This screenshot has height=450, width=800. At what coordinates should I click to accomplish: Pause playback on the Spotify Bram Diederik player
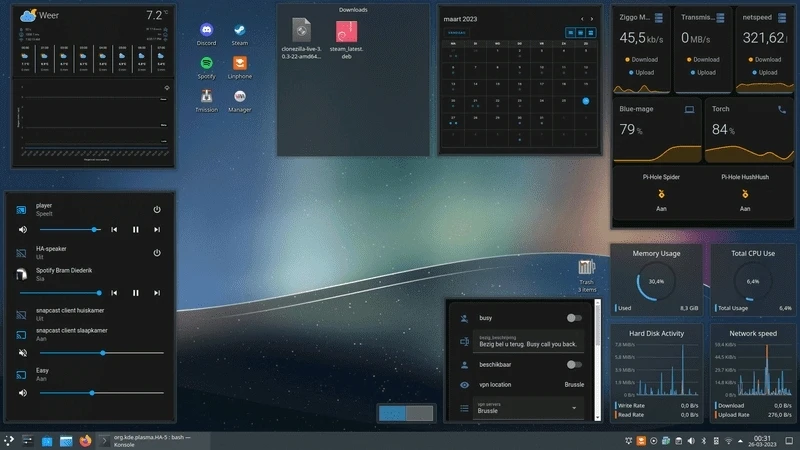[136, 293]
